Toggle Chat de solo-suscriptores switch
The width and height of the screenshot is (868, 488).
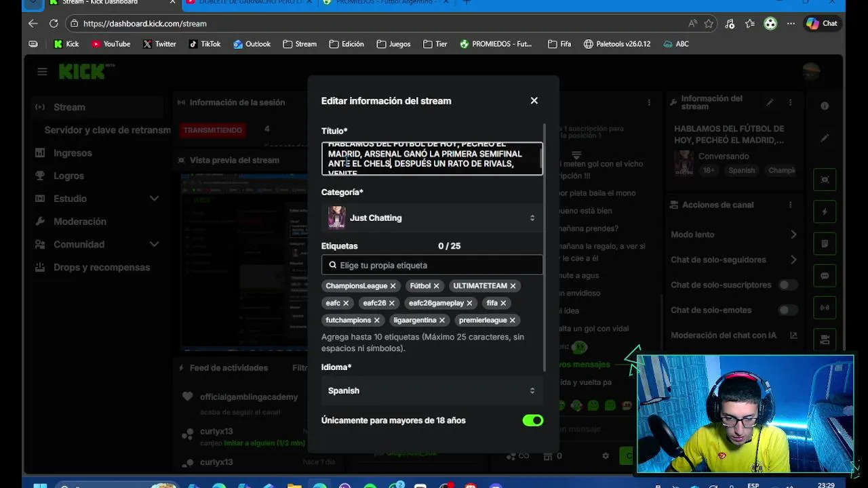pyautogui.click(x=788, y=285)
